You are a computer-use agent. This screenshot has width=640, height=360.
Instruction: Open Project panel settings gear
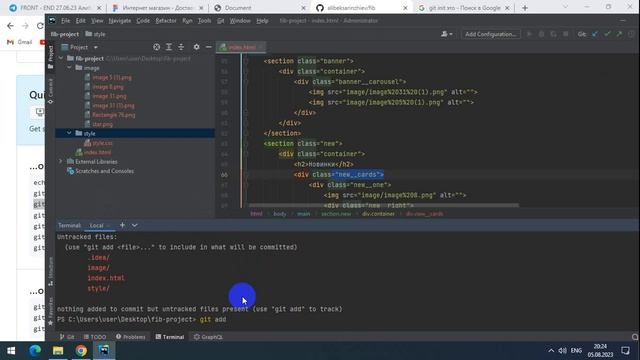pyautogui.click(x=196, y=47)
